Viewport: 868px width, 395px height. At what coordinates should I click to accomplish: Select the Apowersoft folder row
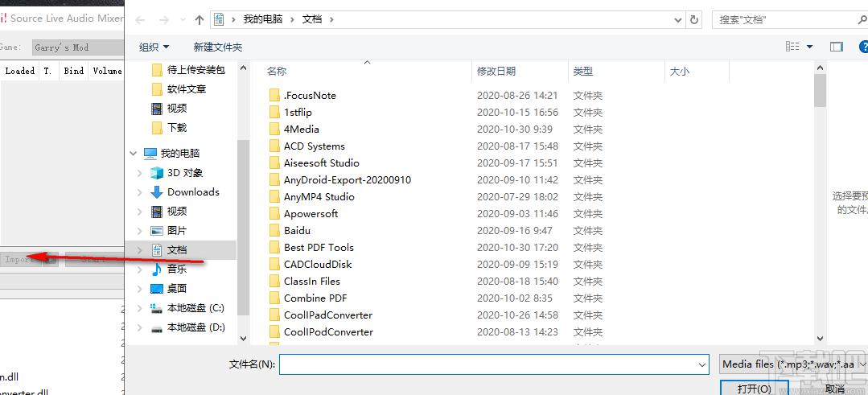click(x=435, y=213)
